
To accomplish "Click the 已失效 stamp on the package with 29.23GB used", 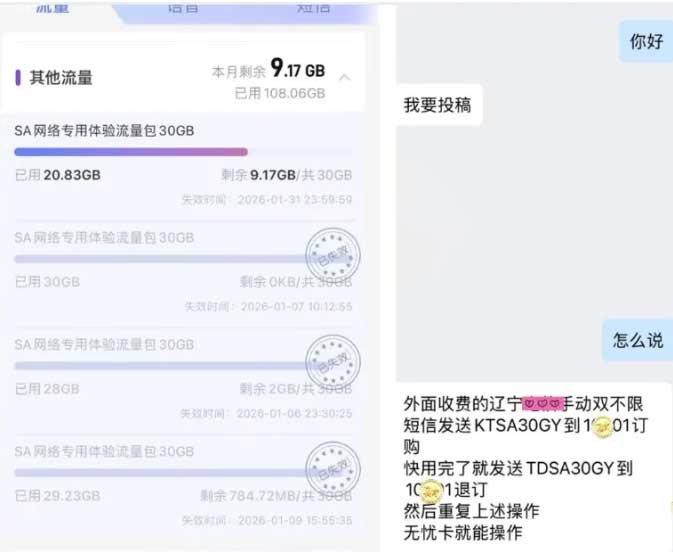I will 333,469.
